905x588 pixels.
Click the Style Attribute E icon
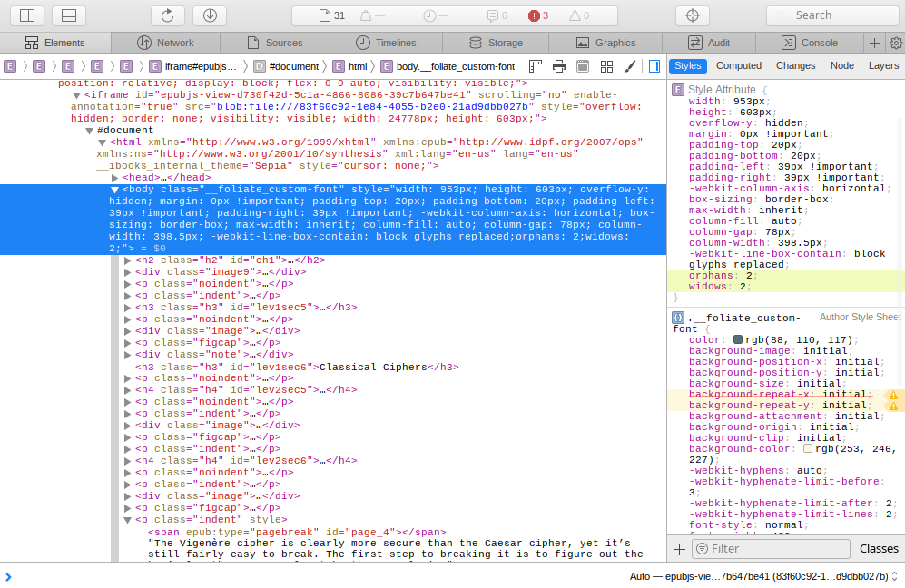coord(677,90)
